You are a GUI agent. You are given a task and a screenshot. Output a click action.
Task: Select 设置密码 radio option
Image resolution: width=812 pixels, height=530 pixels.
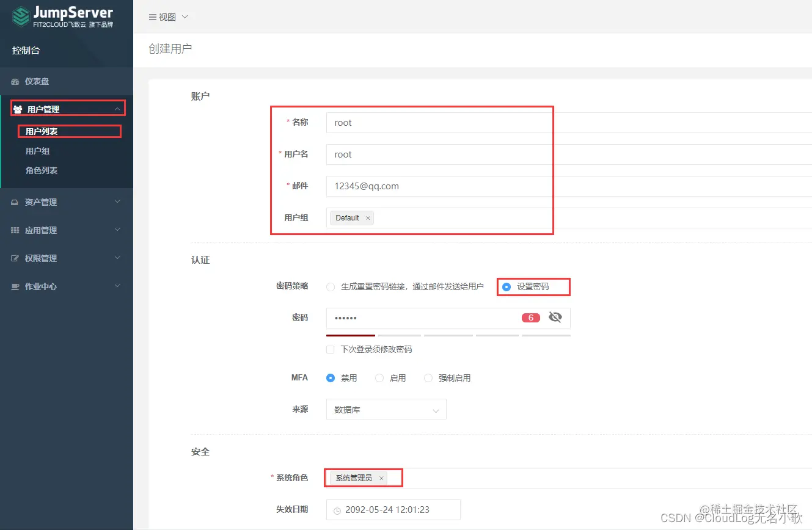click(507, 286)
